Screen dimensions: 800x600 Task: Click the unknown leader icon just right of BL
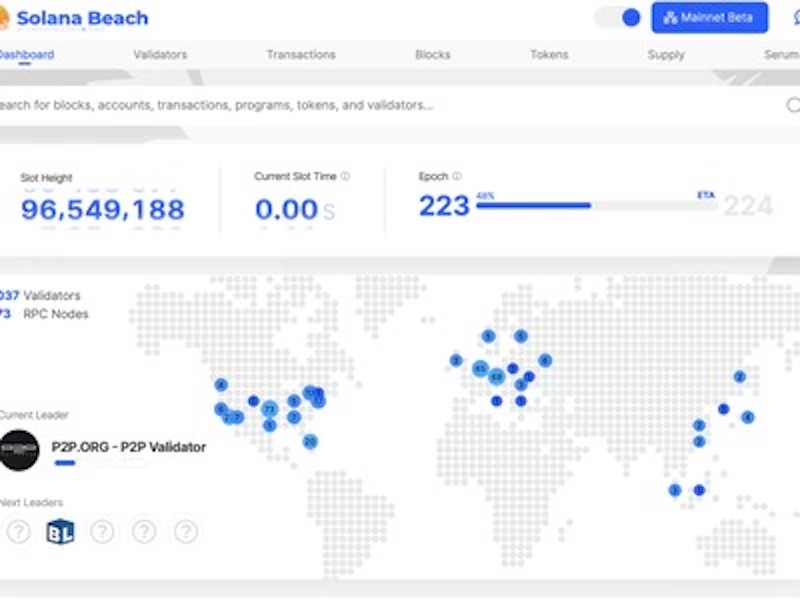click(102, 532)
